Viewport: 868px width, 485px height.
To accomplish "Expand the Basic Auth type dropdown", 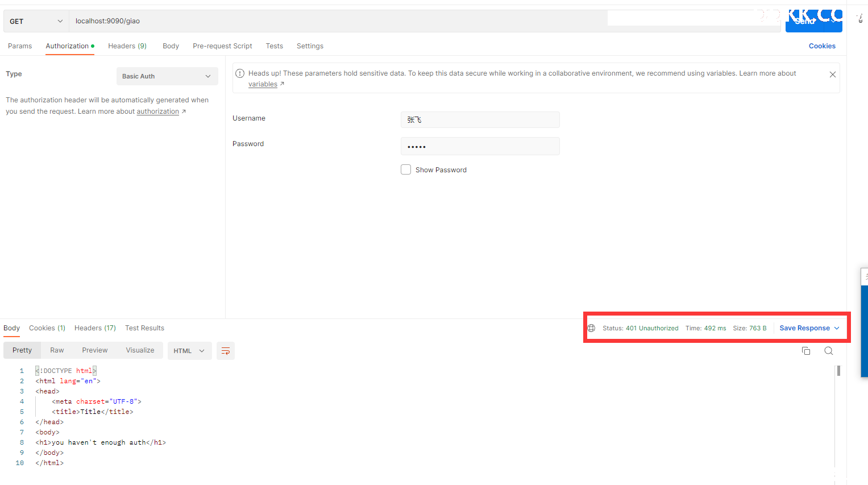I will click(x=167, y=76).
